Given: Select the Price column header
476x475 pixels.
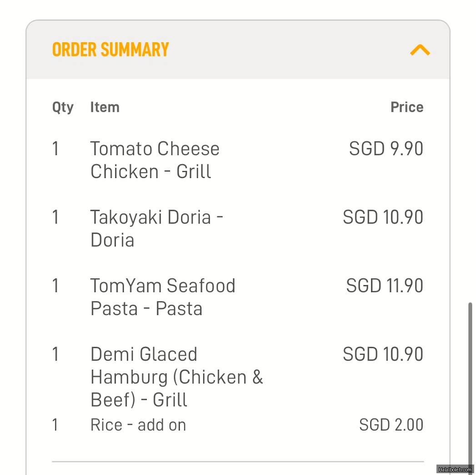Looking at the screenshot, I should (x=407, y=107).
